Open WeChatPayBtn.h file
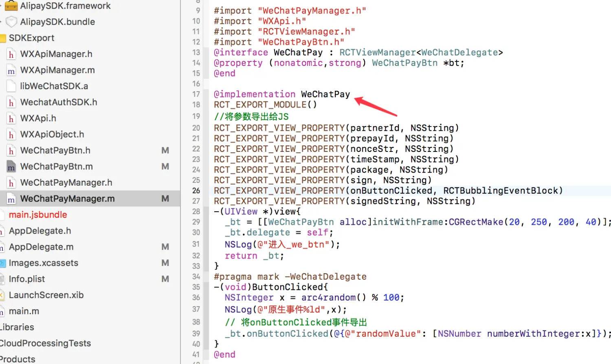The height and width of the screenshot is (364, 611). 55,150
